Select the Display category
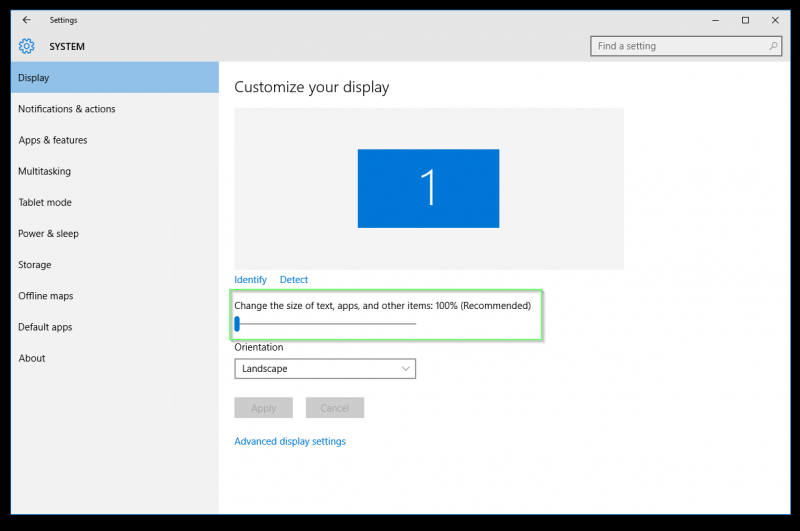 (115, 78)
